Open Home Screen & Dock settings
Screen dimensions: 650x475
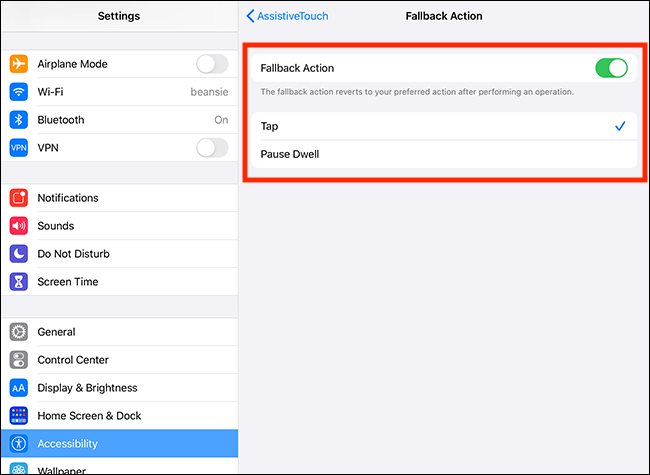point(119,416)
